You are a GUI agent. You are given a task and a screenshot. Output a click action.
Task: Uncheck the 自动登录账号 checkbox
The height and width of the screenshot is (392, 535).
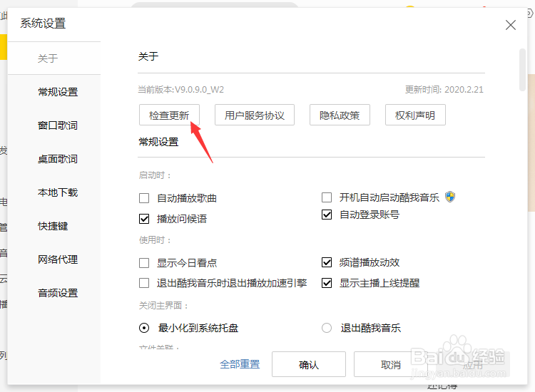click(x=327, y=215)
